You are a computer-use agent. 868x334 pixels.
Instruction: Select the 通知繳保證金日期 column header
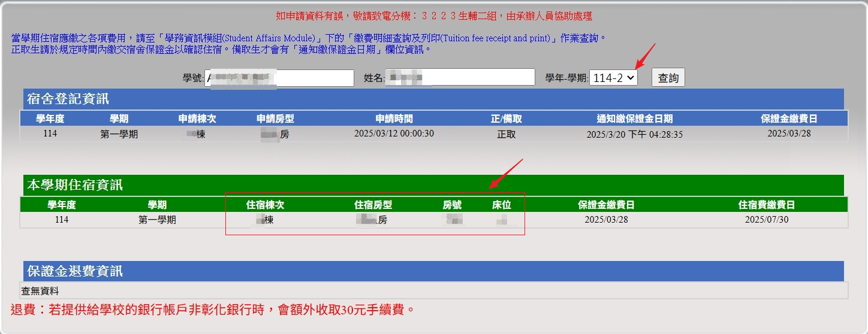coord(634,119)
